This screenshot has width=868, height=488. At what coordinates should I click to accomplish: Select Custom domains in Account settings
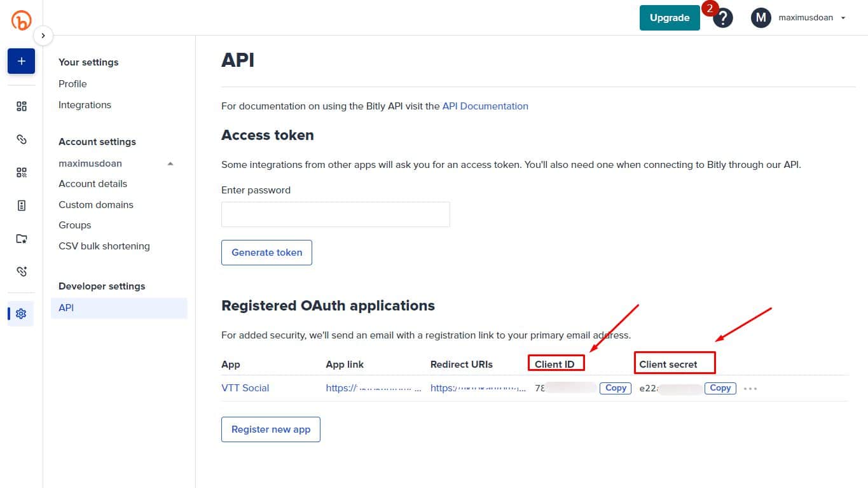pyautogui.click(x=96, y=205)
